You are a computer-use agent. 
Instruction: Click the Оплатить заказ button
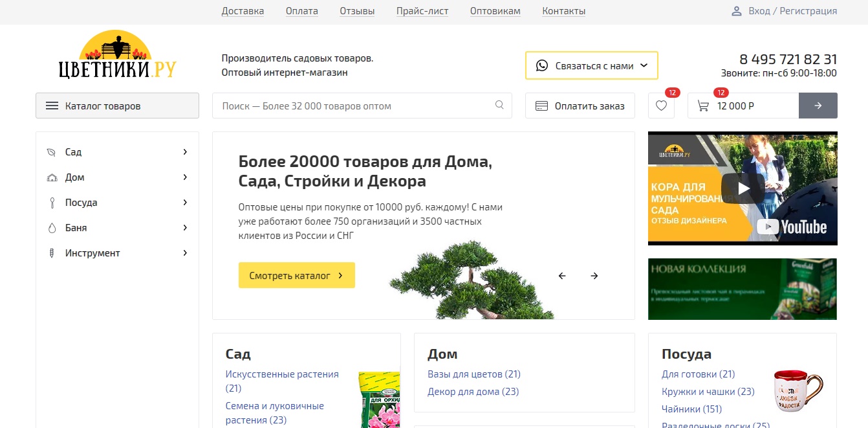click(580, 106)
